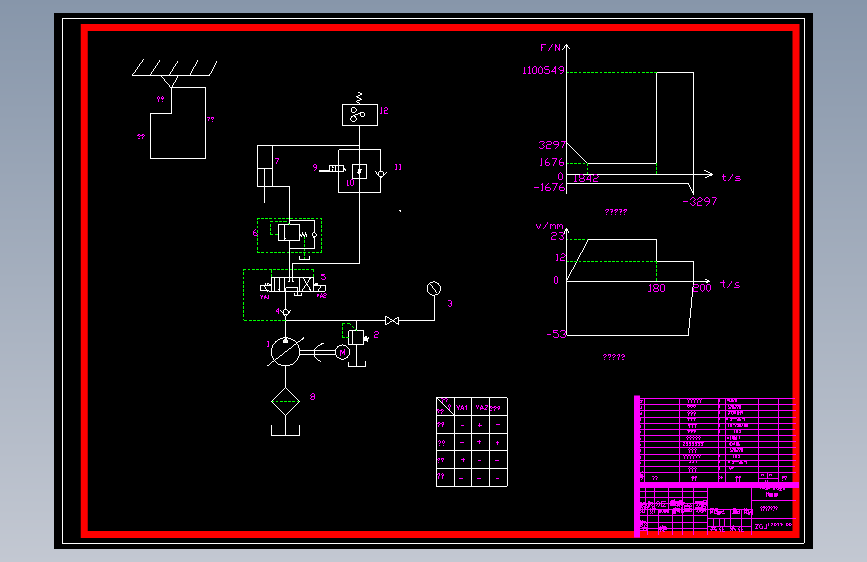
Task: Click the valve inside green dashed box 6
Action: tap(289, 232)
